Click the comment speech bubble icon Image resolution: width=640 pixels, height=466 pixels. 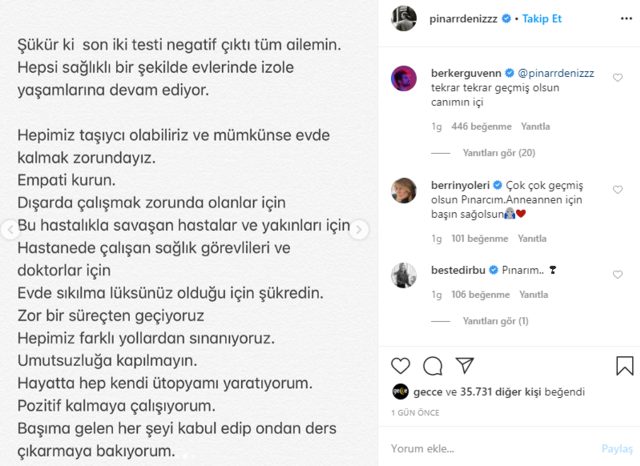pos(433,366)
